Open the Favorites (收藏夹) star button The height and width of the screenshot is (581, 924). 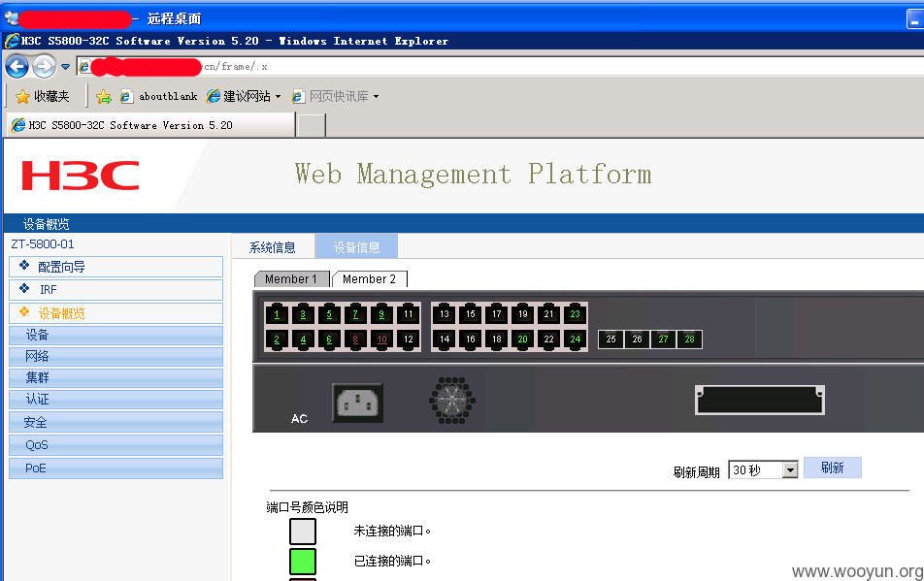[x=42, y=96]
